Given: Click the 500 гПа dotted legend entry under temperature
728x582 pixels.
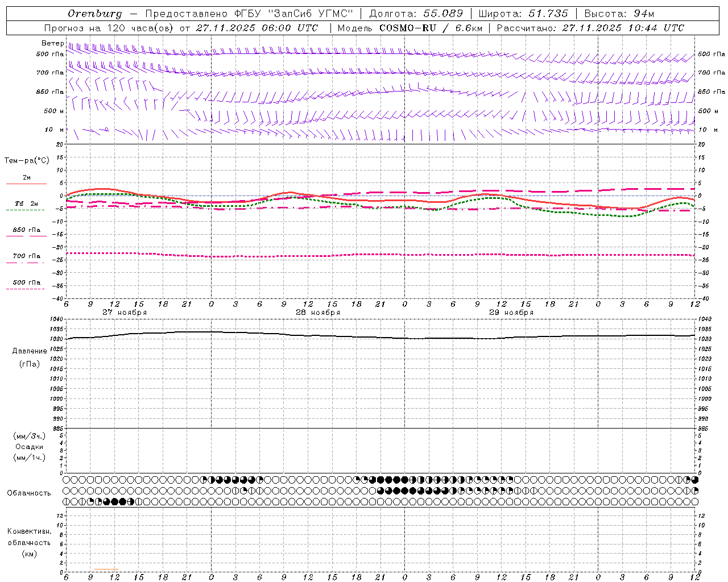Looking at the screenshot, I should pos(26,282).
